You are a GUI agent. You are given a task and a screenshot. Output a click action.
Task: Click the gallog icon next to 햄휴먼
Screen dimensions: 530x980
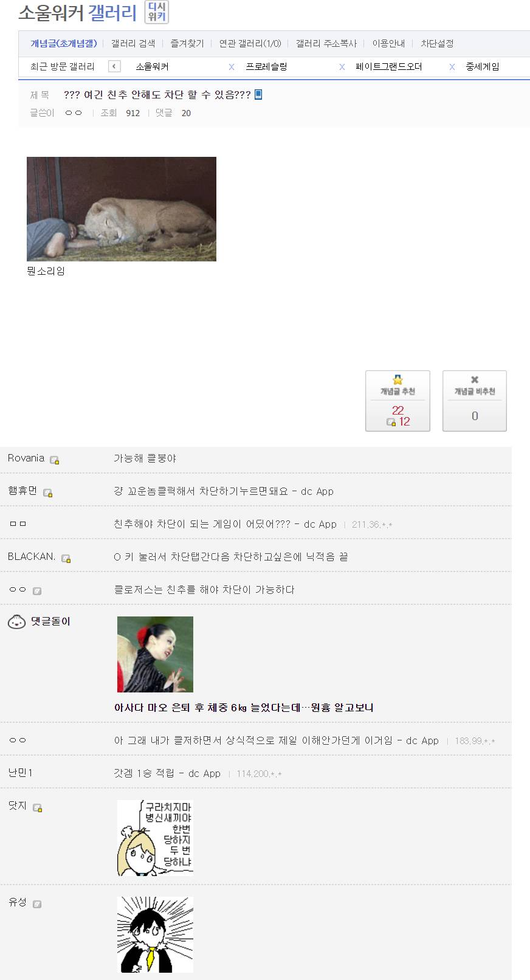click(x=48, y=493)
